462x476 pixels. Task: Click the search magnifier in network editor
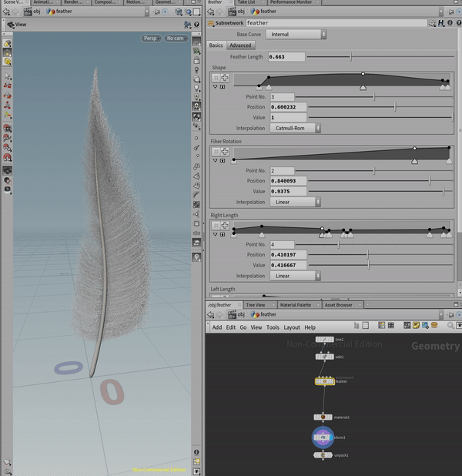(450, 326)
